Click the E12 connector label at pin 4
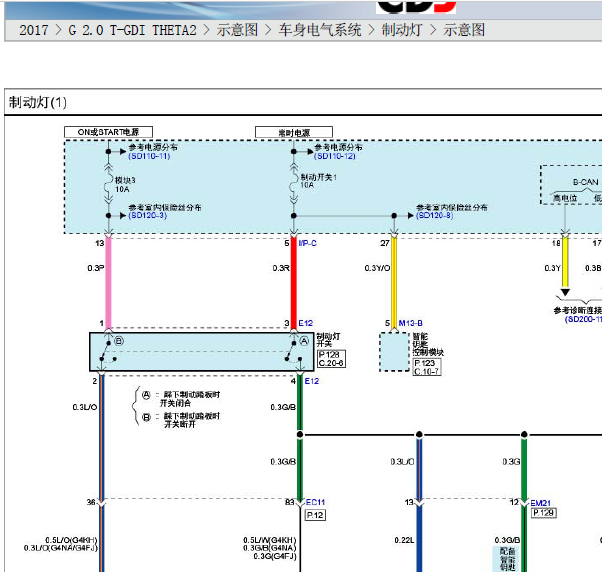Viewport: 602px width, 572px height. click(x=312, y=381)
